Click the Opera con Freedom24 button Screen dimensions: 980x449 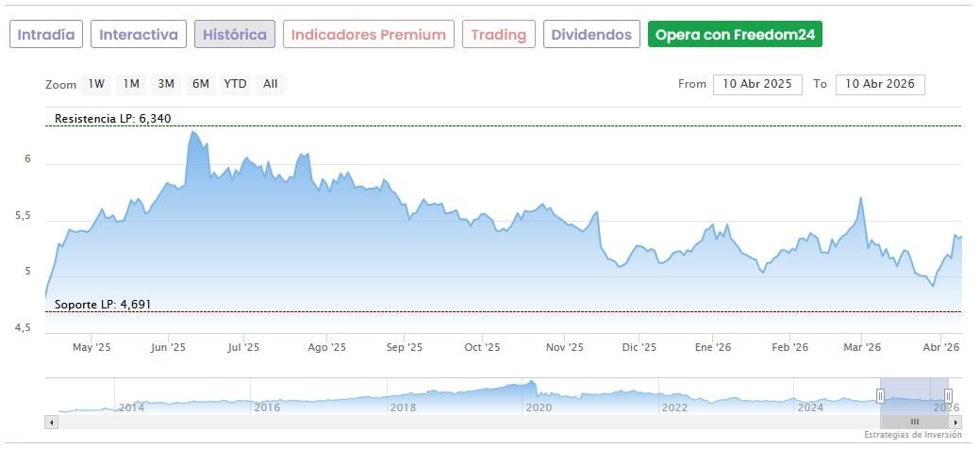(x=736, y=35)
